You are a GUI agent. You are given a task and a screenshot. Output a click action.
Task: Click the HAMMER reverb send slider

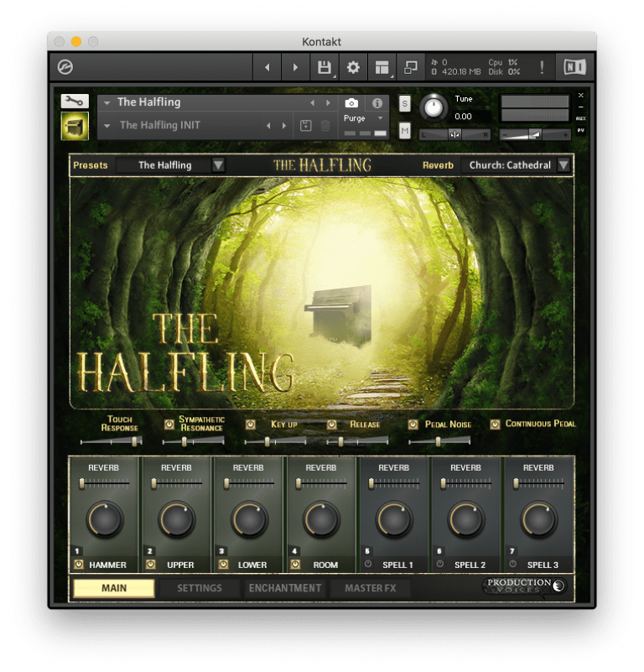coord(104,484)
